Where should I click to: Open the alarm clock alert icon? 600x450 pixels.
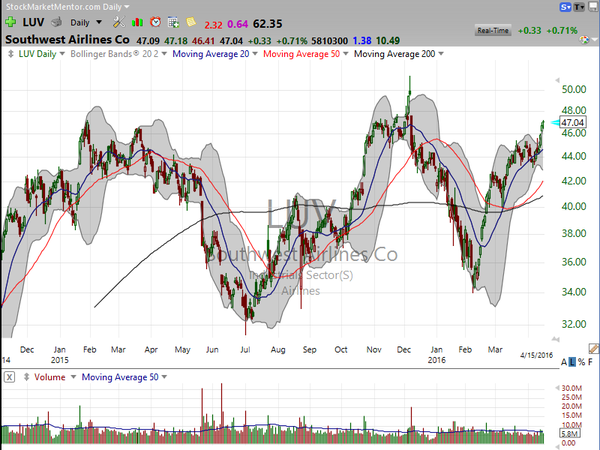coord(155,22)
